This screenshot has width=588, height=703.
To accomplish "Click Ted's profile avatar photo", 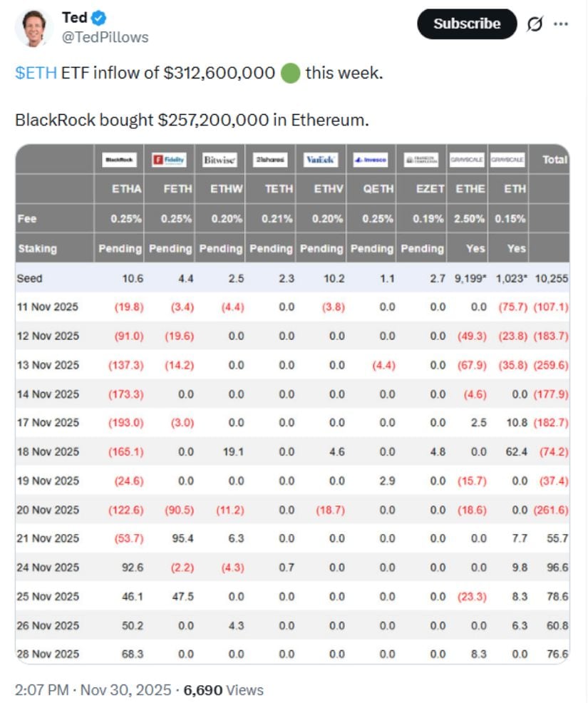I will tap(34, 27).
